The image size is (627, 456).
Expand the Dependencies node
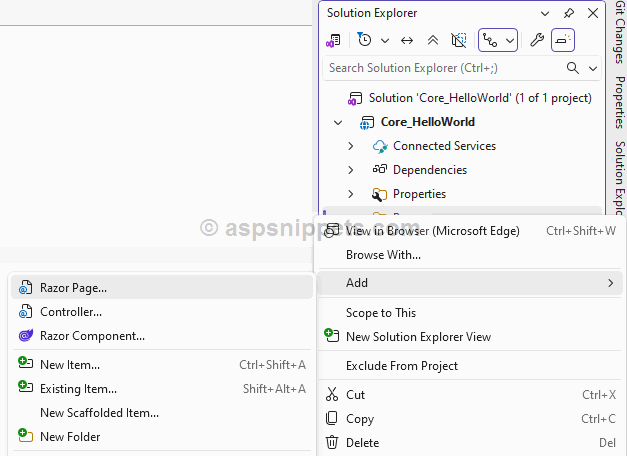tap(351, 170)
